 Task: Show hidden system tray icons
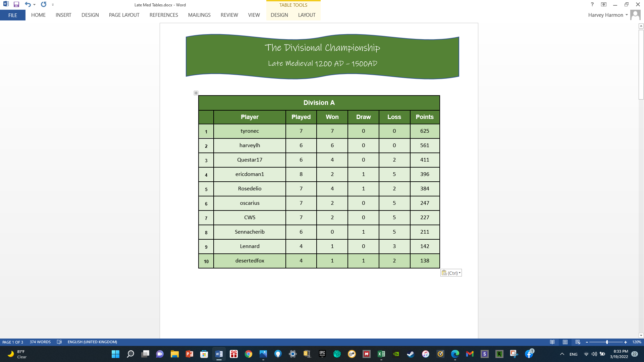(x=562, y=354)
